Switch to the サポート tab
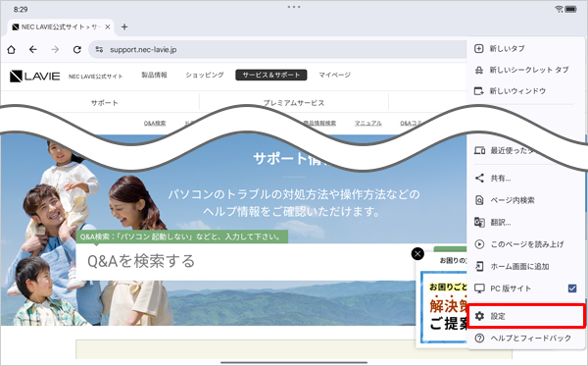The width and height of the screenshot is (588, 366). point(104,103)
